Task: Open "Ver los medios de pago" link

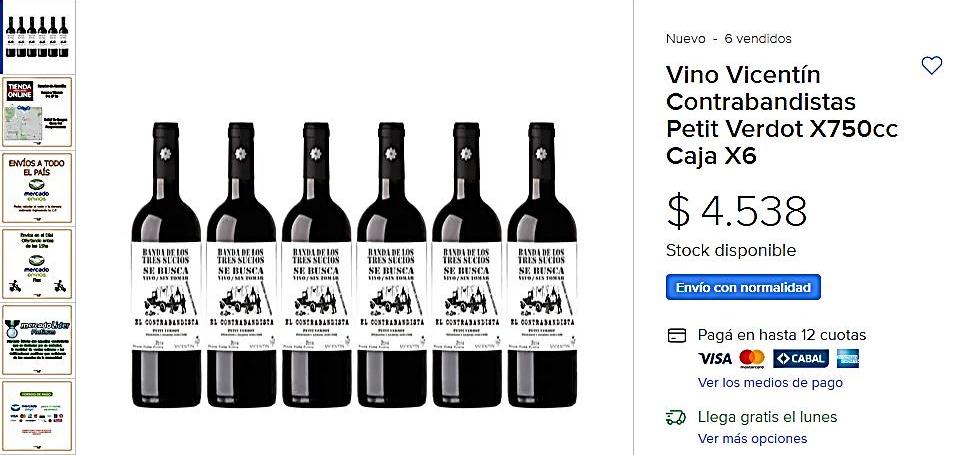Action: click(770, 383)
